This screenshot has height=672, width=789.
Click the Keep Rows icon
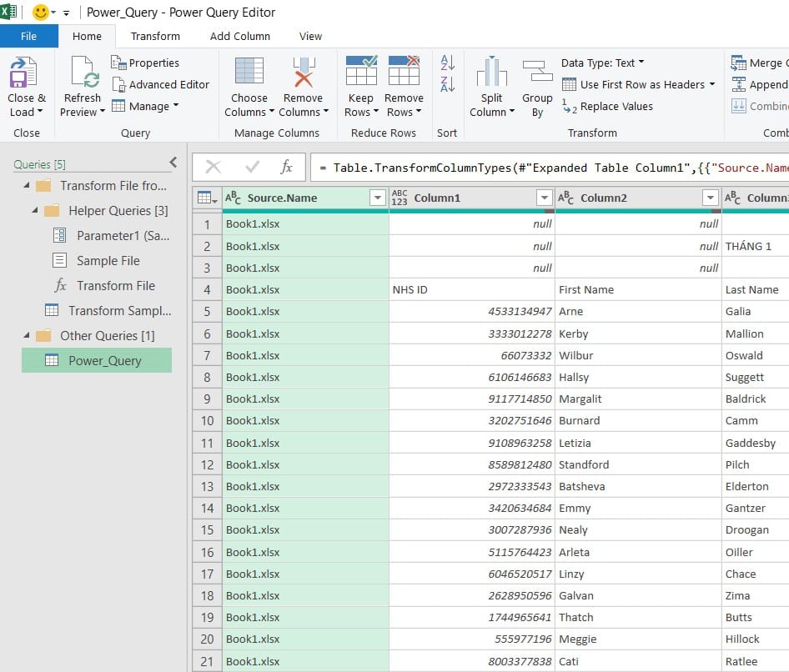point(361,70)
